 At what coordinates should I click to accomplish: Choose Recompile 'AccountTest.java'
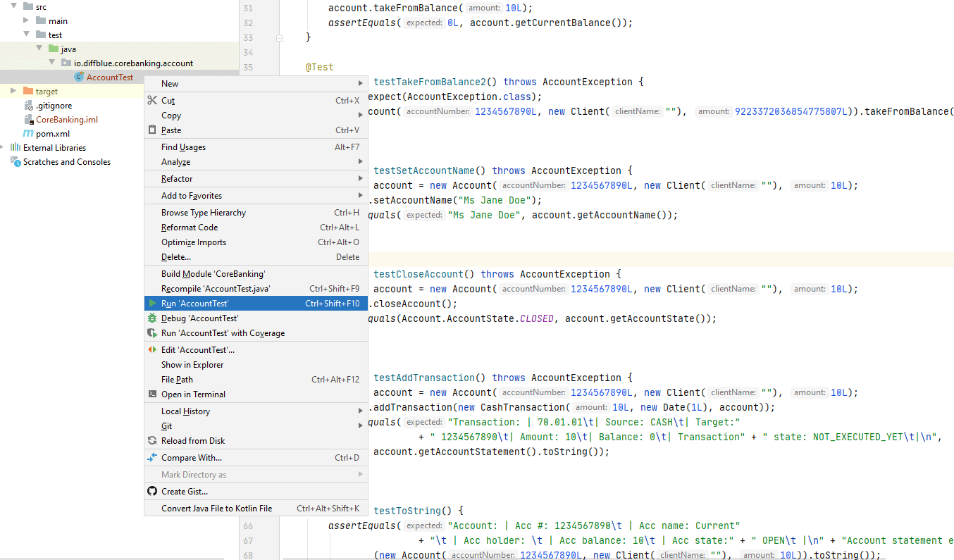click(256, 289)
